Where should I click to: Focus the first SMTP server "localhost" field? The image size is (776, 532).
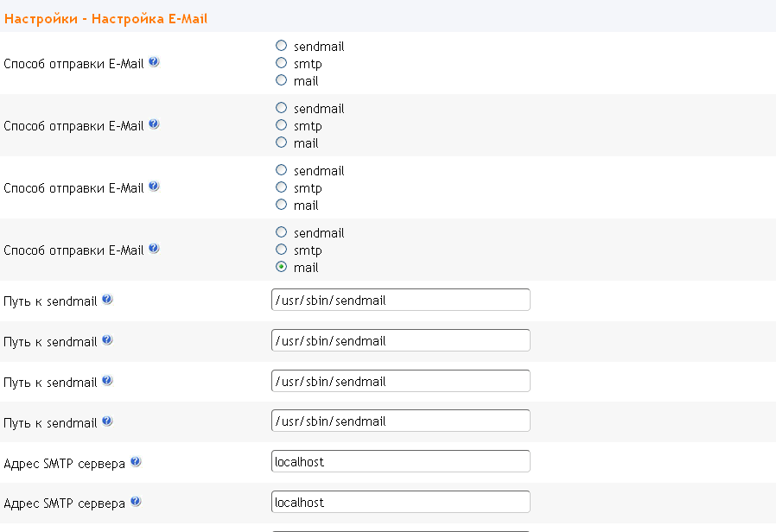tap(400, 462)
